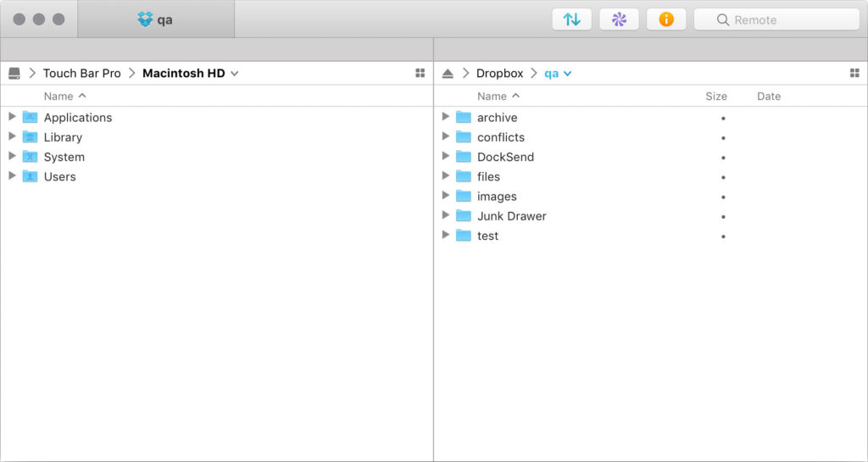Click Dropbox in the right breadcrumb
The height and width of the screenshot is (462, 868).
[499, 74]
